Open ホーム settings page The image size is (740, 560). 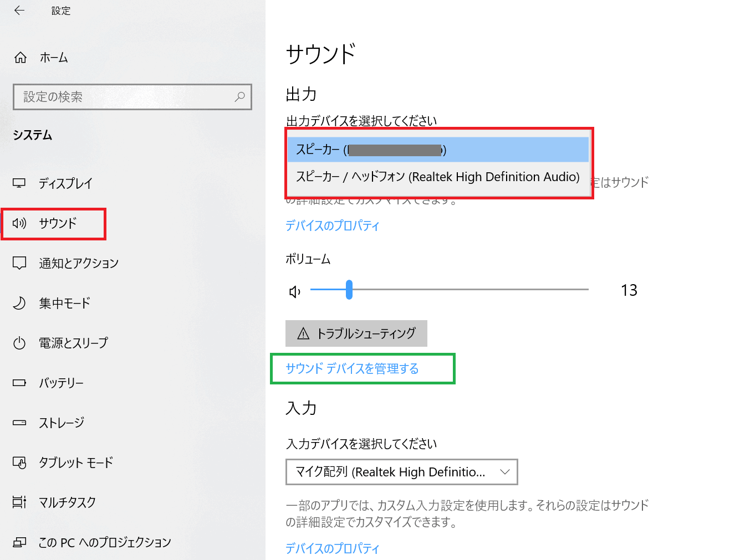click(54, 58)
